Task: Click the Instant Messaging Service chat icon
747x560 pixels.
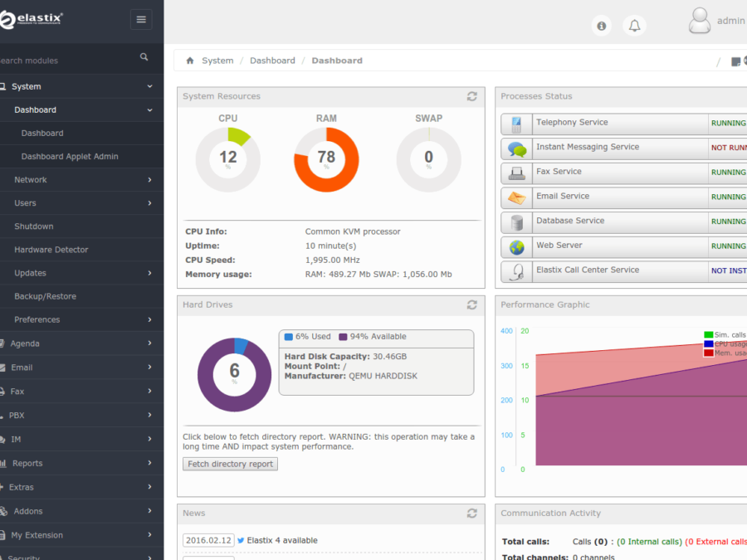Action: [517, 149]
